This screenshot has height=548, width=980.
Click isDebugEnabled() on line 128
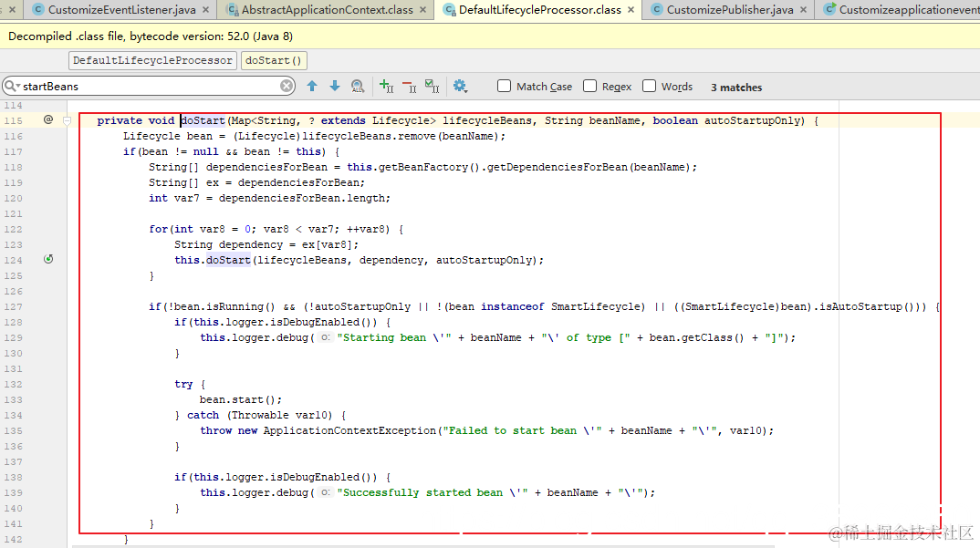coord(321,323)
